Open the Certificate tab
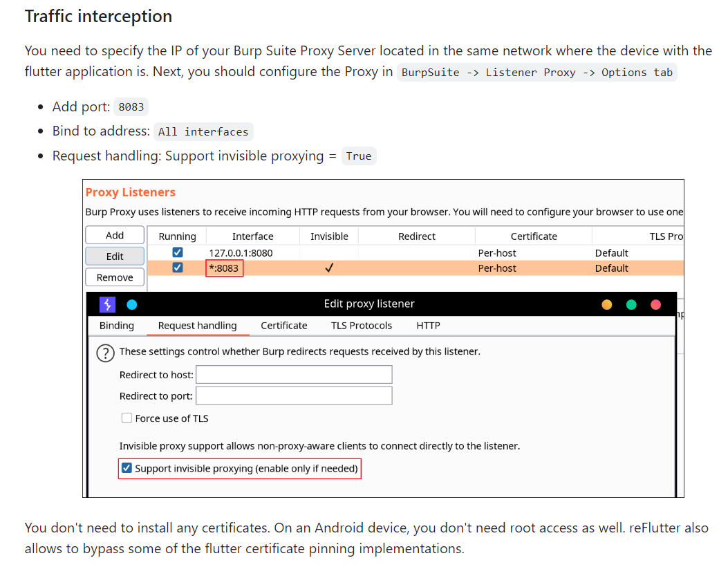Image resolution: width=728 pixels, height=576 pixels. 283,326
